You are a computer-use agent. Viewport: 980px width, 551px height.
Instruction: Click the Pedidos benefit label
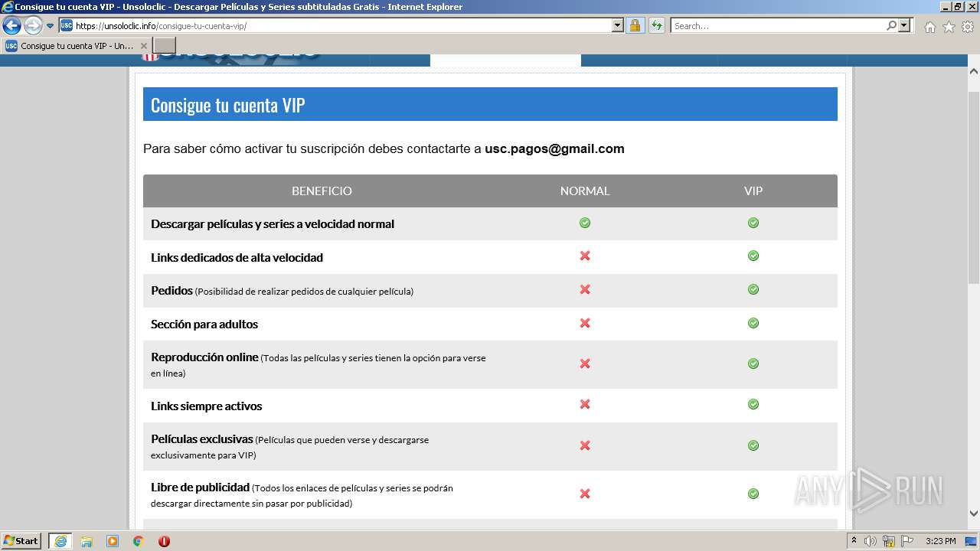point(171,291)
